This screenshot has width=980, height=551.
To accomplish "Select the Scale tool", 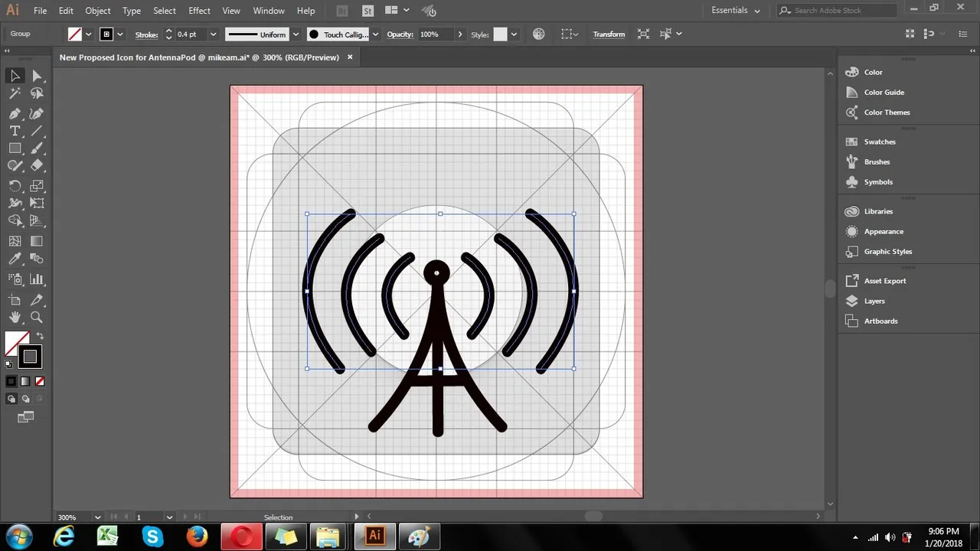I will (37, 185).
